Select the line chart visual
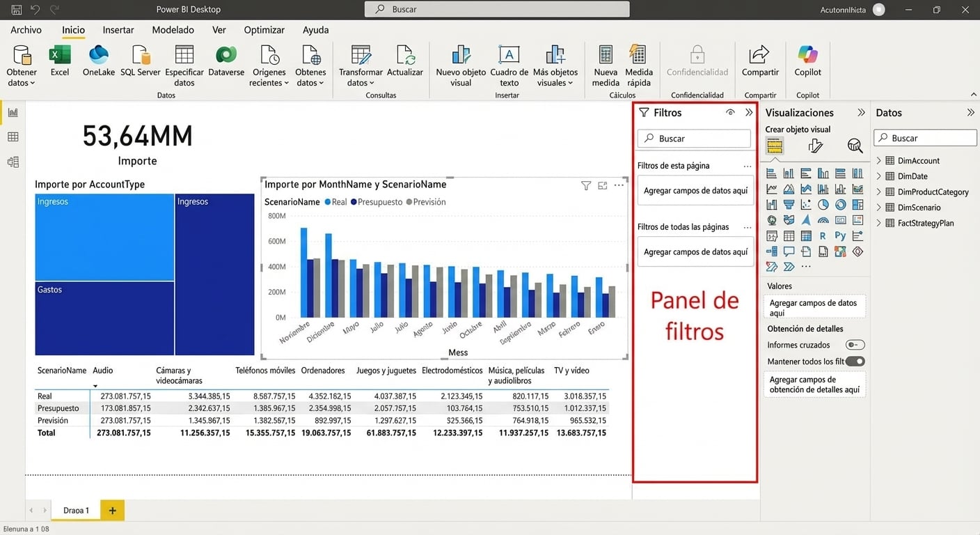Viewport: 980px width, 535px height. coord(771,189)
